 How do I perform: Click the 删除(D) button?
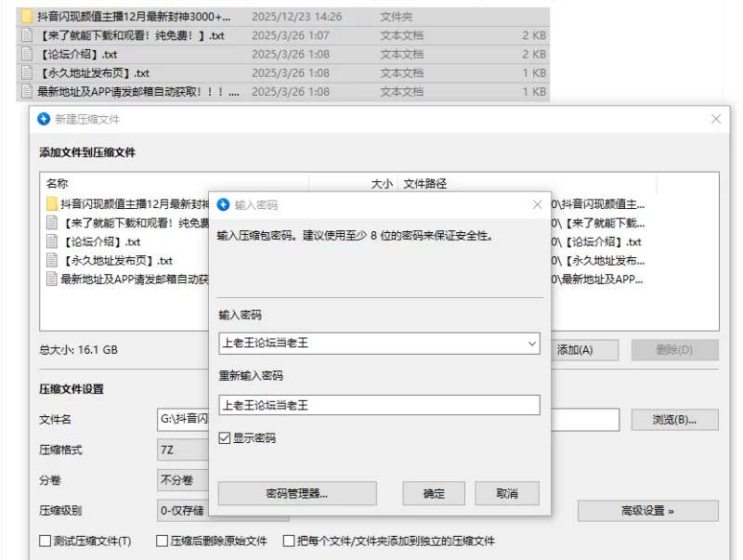(675, 350)
